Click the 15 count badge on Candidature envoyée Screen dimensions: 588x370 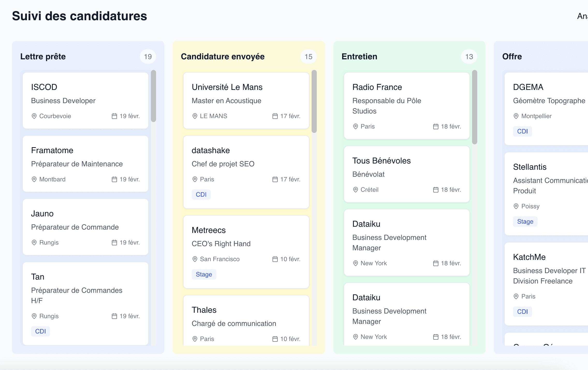click(x=308, y=56)
